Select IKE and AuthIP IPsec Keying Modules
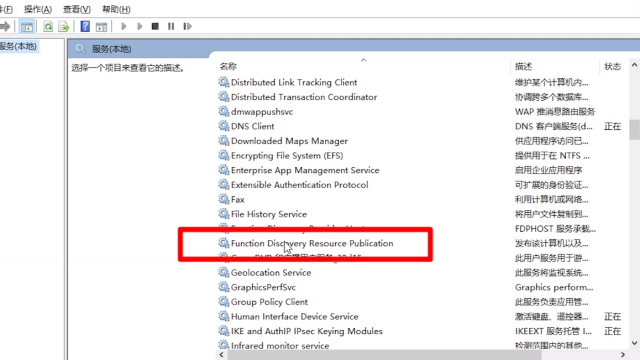This screenshot has height=360, width=640. point(307,331)
